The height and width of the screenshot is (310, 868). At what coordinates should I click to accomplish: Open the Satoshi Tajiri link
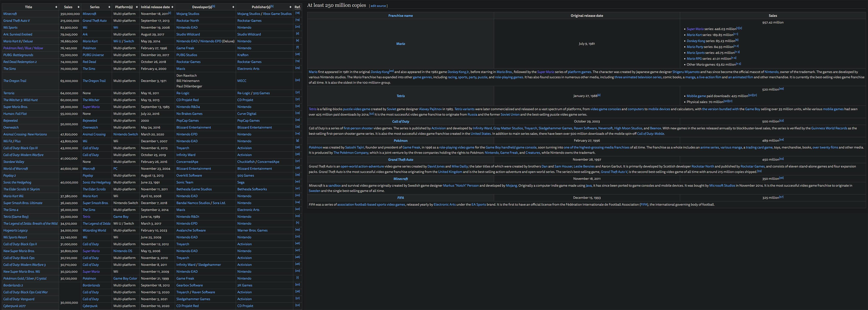355,147
